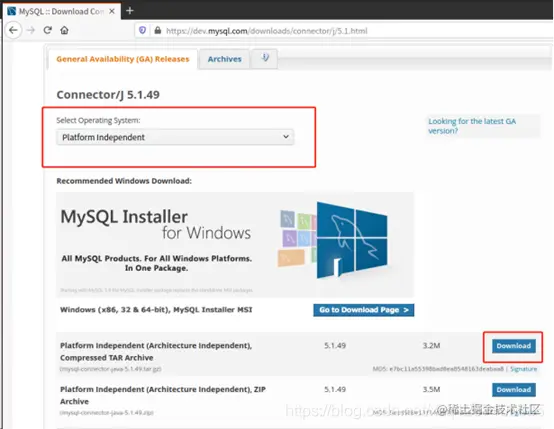Image resolution: width=554 pixels, height=429 pixels.
Task: Click the browser forward arrow button
Action: tap(31, 30)
